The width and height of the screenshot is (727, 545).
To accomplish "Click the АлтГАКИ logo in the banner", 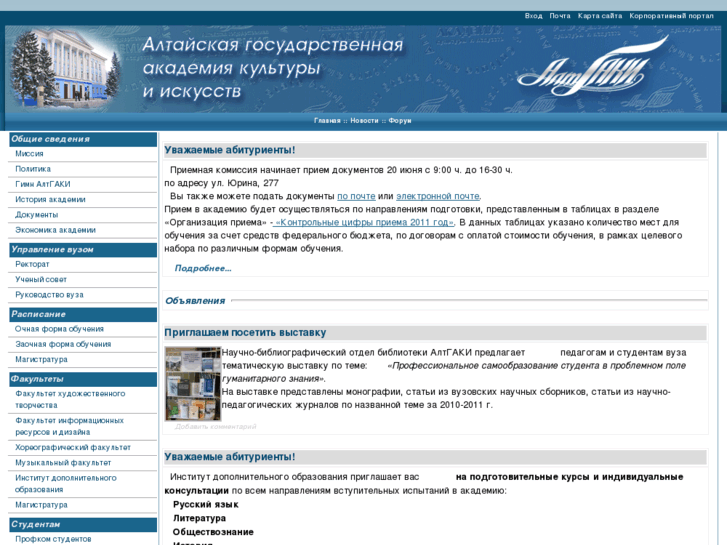I will tap(592, 66).
